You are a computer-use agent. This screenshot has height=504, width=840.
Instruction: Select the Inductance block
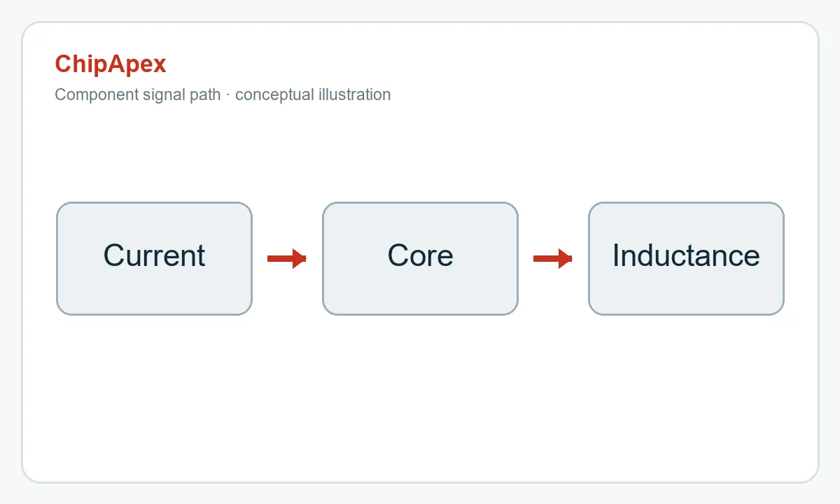[686, 259]
